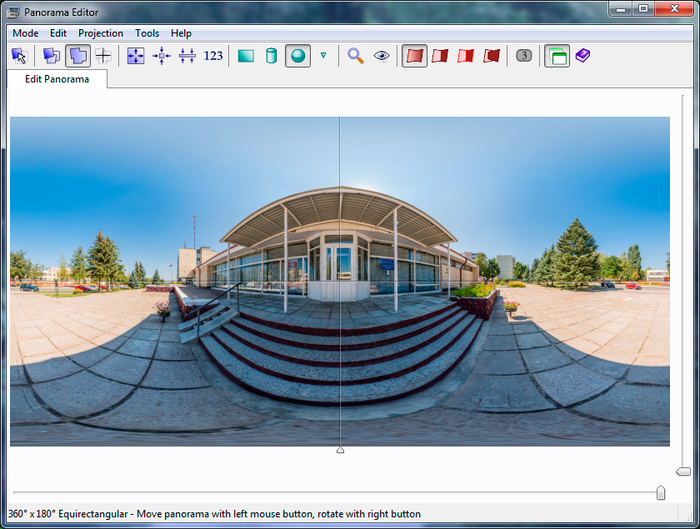
Task: Open the purple help book icon
Action: tap(583, 55)
